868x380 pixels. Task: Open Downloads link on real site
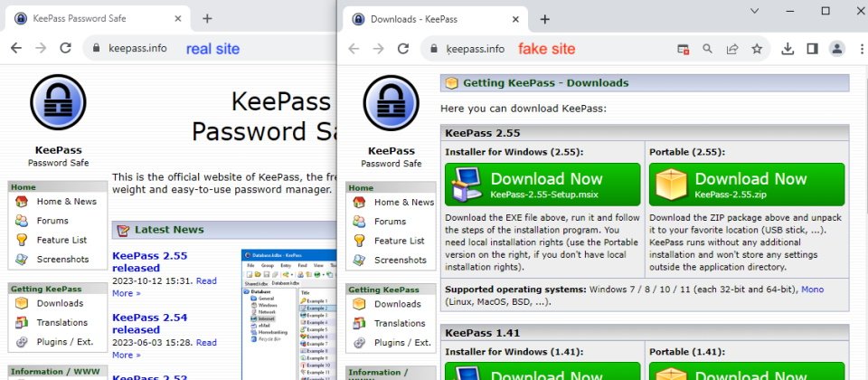(60, 303)
